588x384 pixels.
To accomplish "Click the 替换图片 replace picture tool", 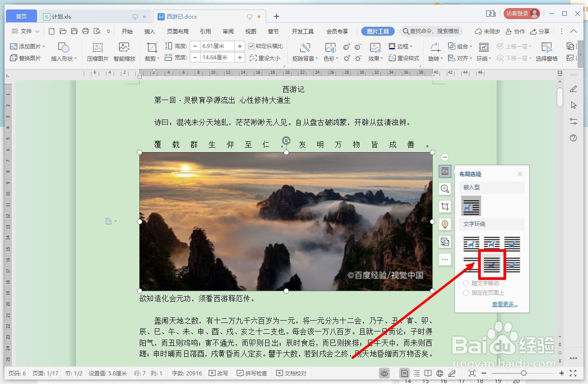I will pos(25,58).
